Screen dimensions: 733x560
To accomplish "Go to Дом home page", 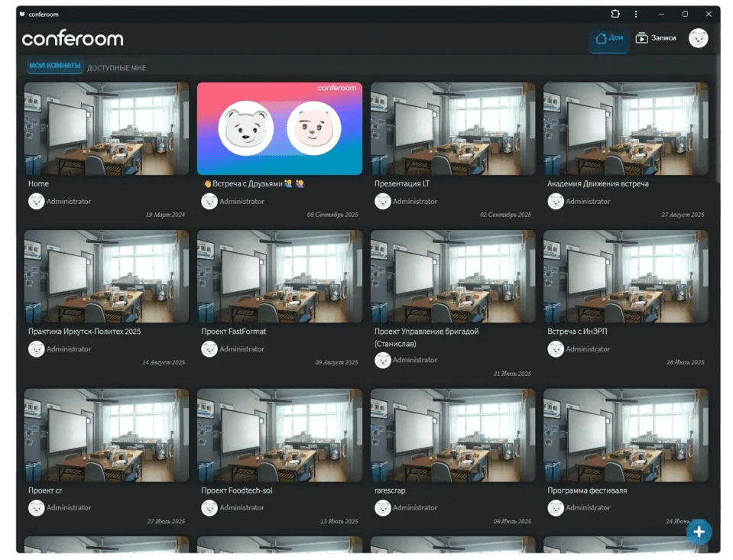I will (x=608, y=38).
